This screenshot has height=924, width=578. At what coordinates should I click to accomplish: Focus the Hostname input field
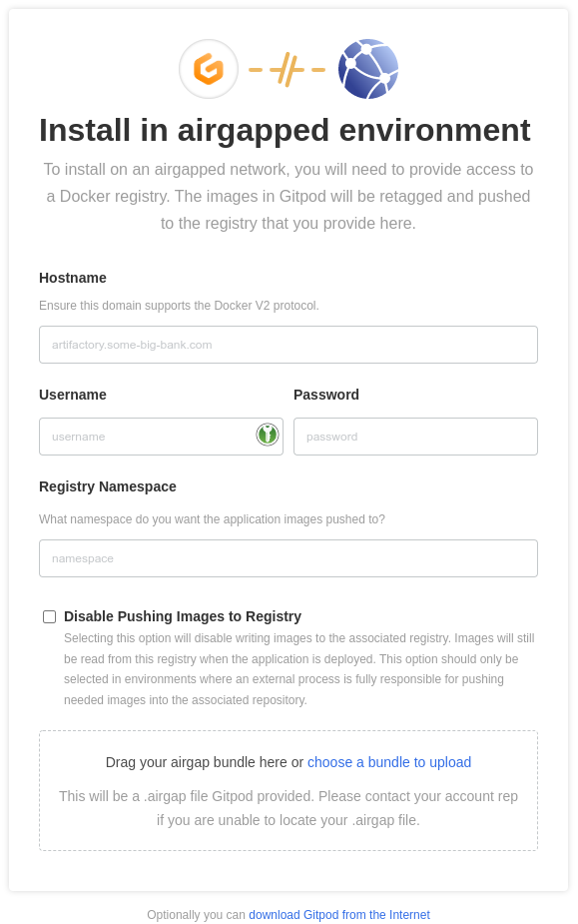(x=289, y=345)
